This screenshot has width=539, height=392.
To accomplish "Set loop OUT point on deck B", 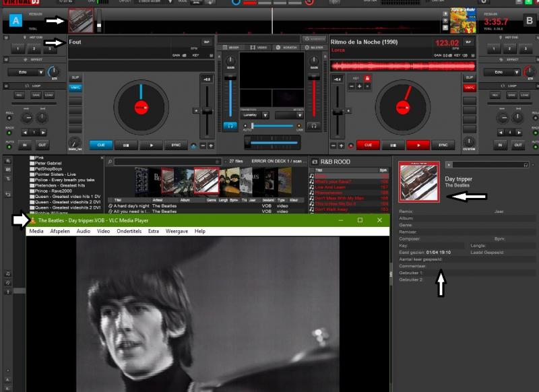I will pyautogui.click(x=517, y=145).
